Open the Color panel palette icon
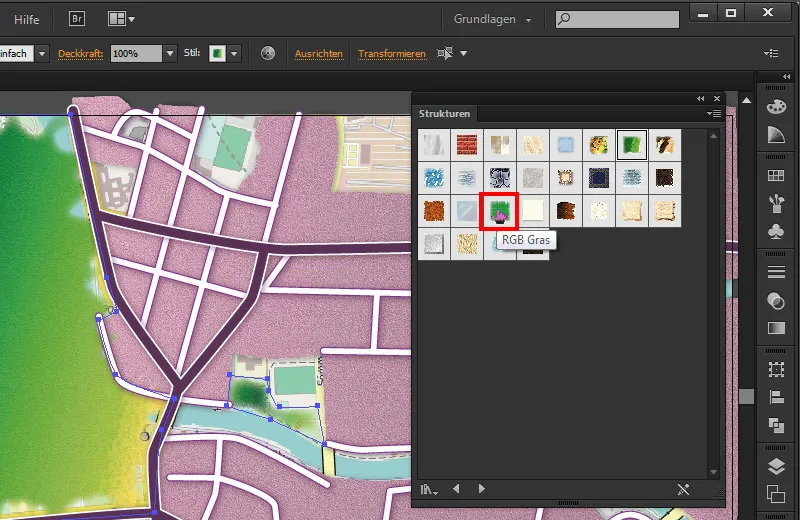The image size is (800, 520). coord(776,107)
